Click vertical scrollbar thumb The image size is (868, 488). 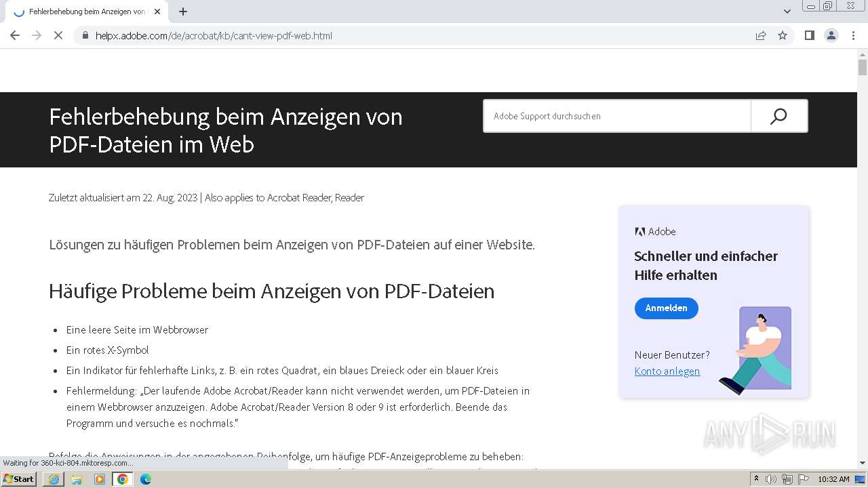[863, 67]
